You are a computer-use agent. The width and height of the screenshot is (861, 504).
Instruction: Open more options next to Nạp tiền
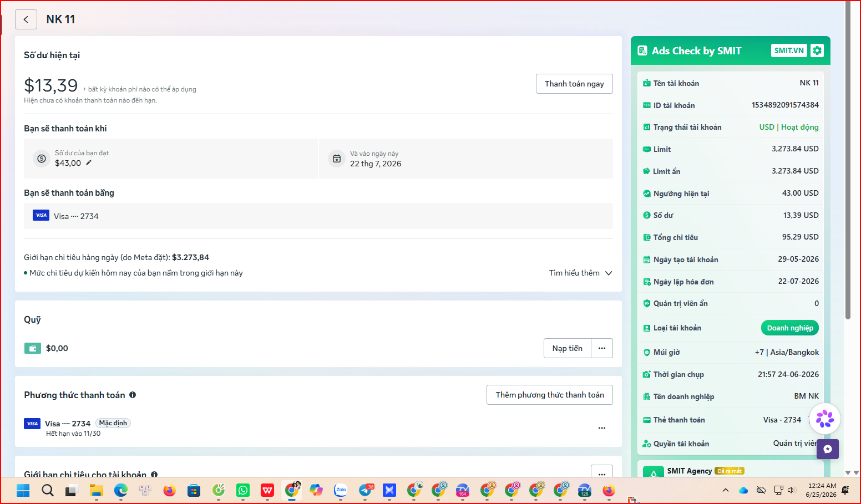point(602,348)
